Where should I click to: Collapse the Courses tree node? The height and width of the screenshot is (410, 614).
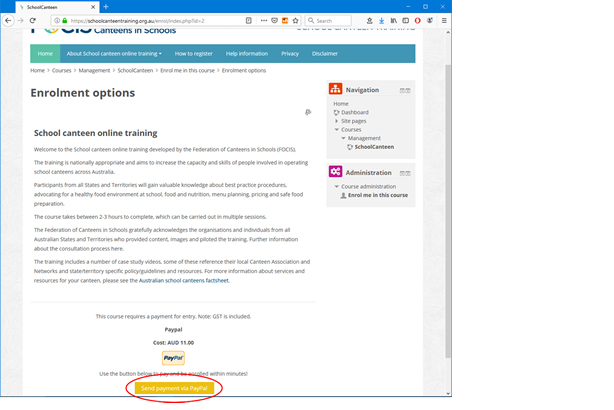pos(337,129)
